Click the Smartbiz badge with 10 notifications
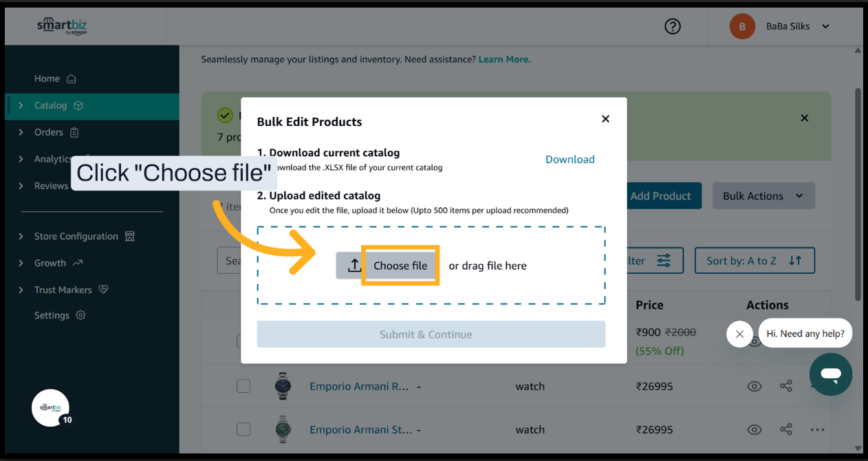 (x=51, y=408)
